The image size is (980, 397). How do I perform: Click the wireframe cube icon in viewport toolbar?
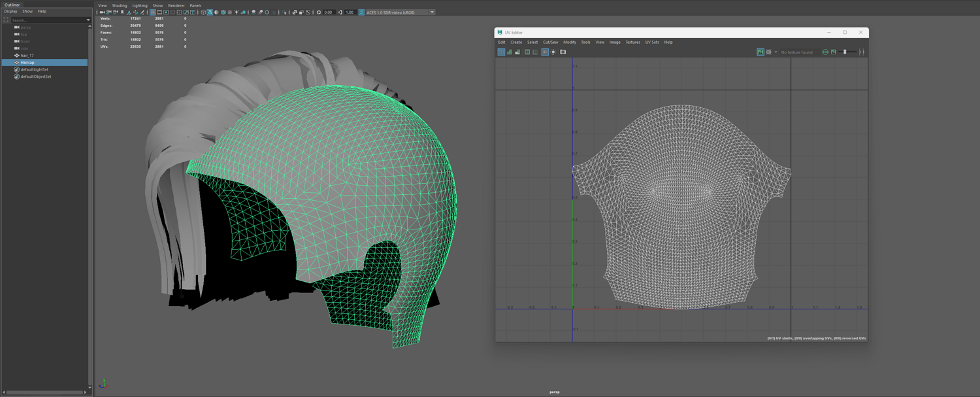[x=203, y=12]
